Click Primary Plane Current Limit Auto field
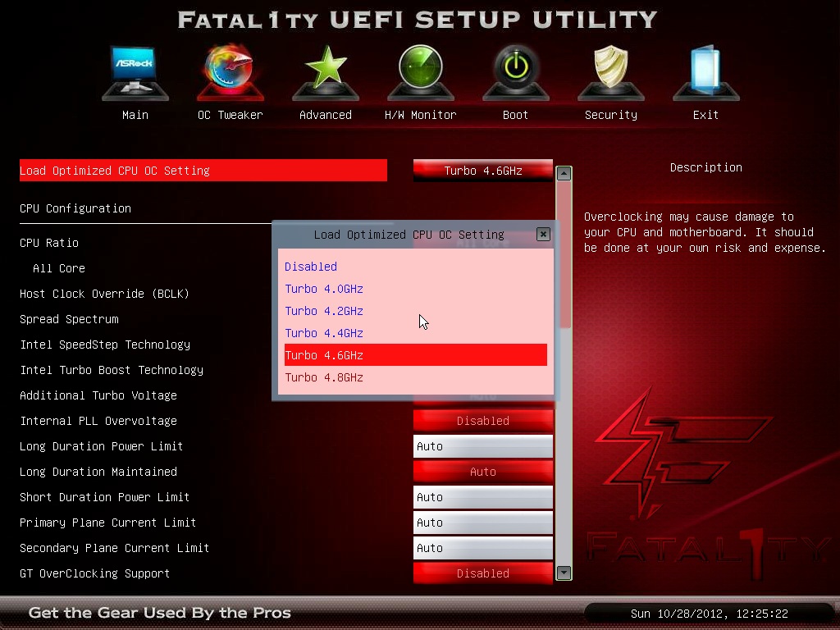Image resolution: width=840 pixels, height=630 pixels. [482, 523]
